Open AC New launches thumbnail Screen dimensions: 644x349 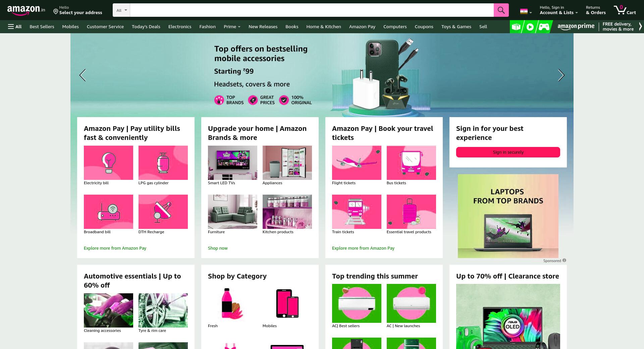411,303
